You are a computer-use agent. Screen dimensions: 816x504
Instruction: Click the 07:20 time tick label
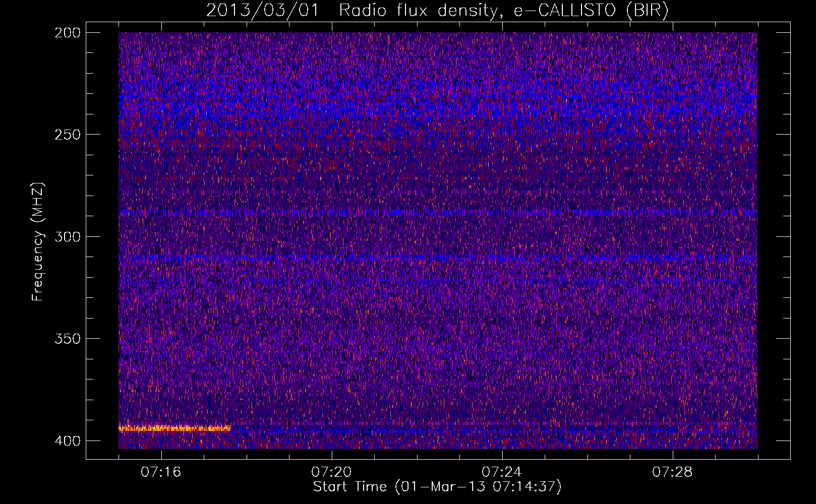331,472
